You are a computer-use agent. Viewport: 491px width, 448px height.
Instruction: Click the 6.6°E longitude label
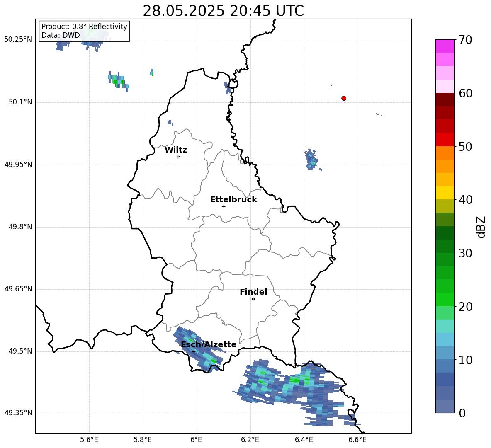(x=357, y=440)
